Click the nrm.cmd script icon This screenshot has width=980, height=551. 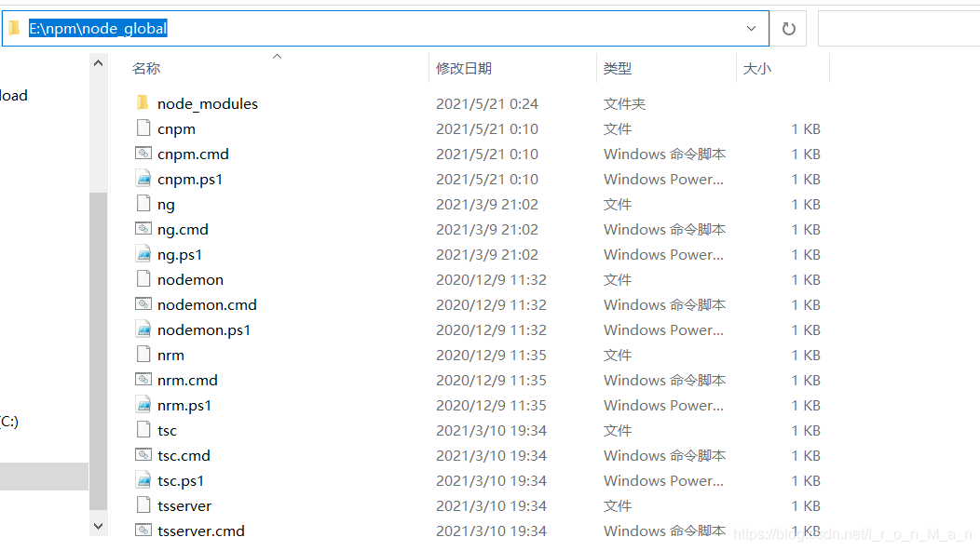(143, 379)
